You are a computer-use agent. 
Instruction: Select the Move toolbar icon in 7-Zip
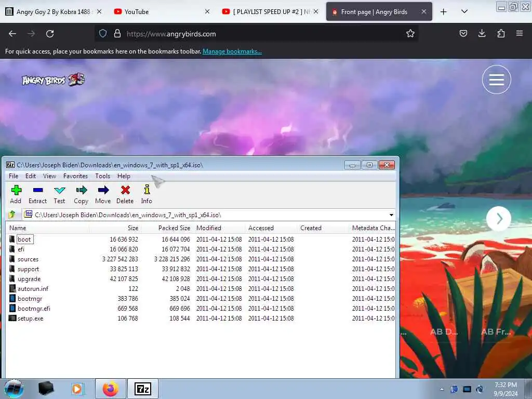[103, 194]
